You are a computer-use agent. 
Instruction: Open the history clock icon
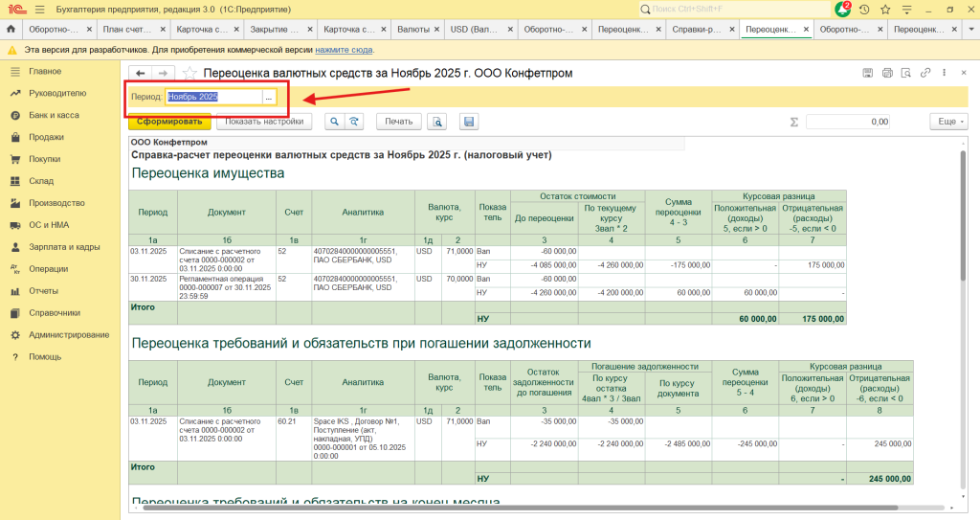click(x=864, y=10)
